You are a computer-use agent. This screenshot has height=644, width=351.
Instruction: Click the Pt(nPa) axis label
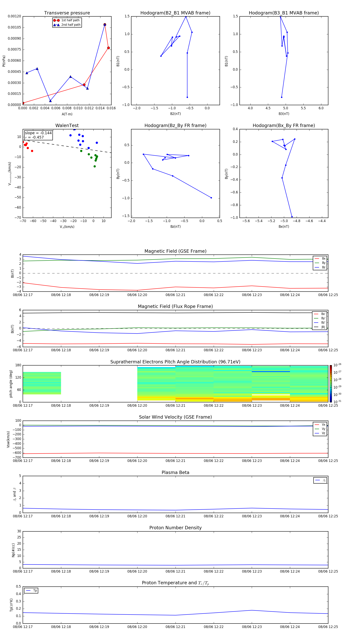pos(4,61)
